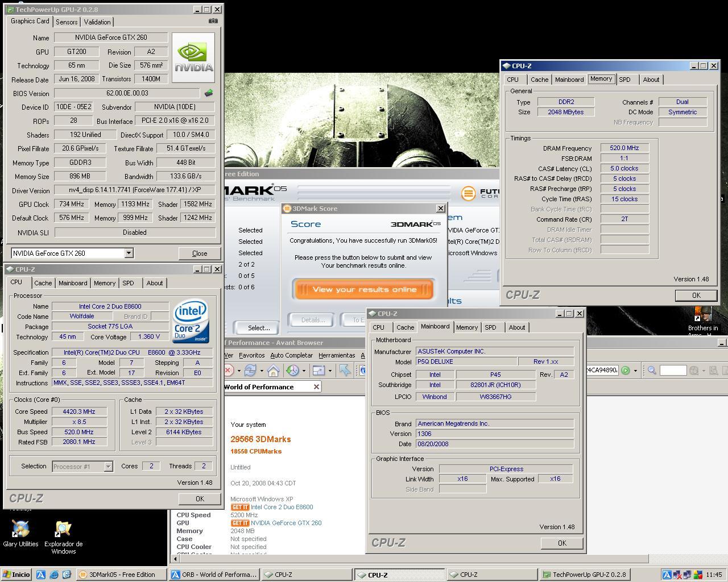Click the Intel Core 2 Duo logo

click(x=191, y=321)
